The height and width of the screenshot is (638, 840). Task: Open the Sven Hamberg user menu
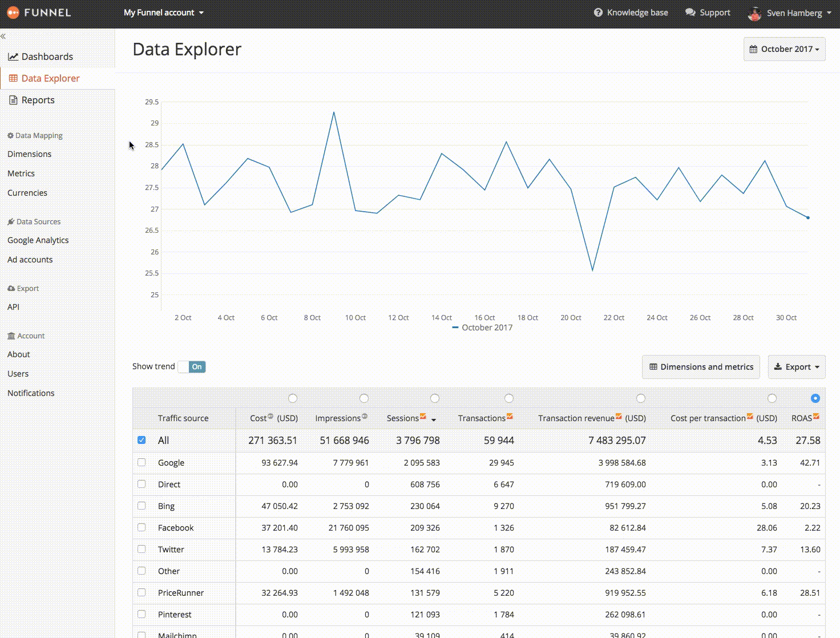point(789,13)
